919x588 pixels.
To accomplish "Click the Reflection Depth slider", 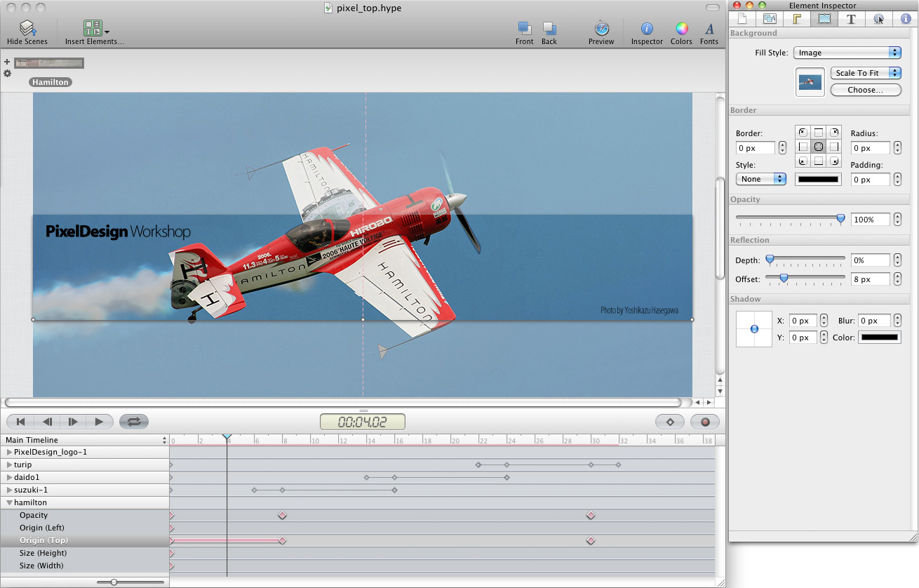I will click(805, 260).
